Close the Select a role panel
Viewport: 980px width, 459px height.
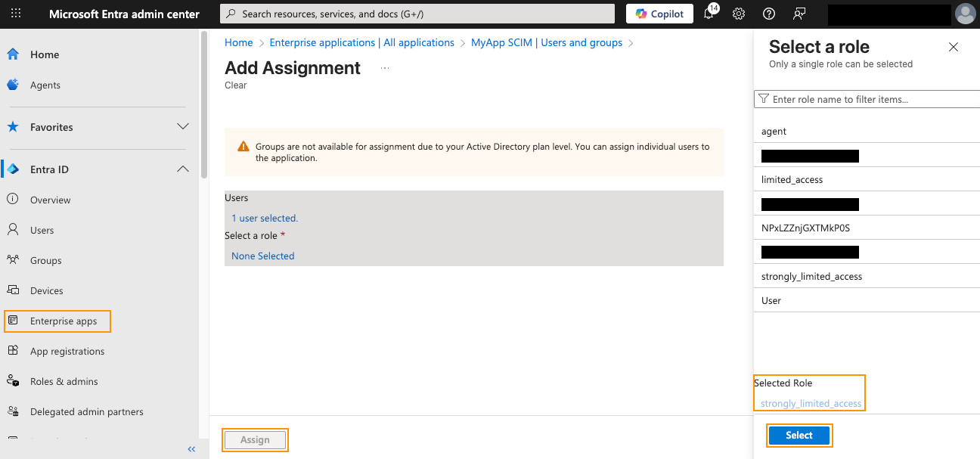click(x=954, y=47)
